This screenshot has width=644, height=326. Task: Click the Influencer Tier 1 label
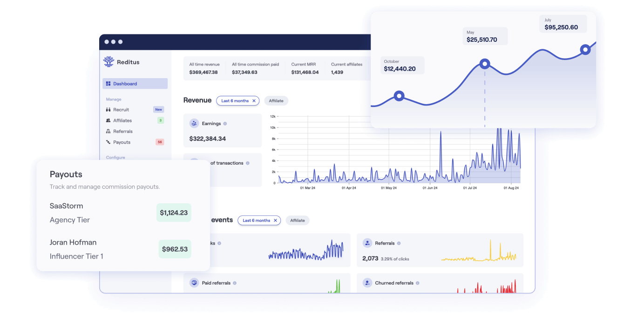(x=76, y=256)
